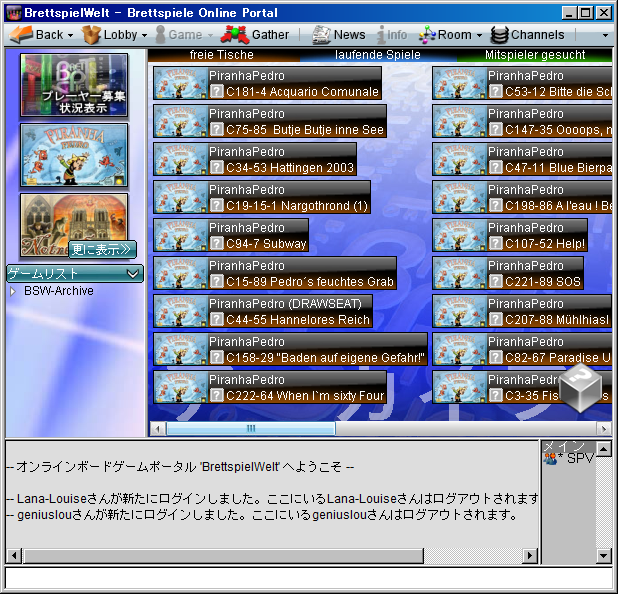
Task: Collapse the ゲームリスト panel chevron
Action: (133, 274)
